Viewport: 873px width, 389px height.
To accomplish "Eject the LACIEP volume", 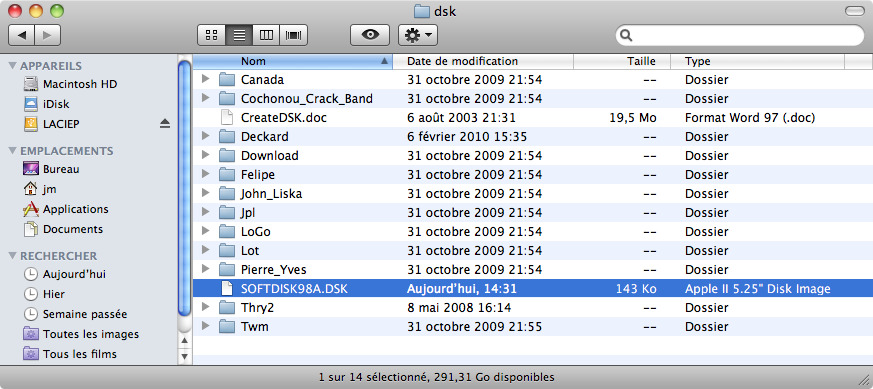I will coord(165,124).
